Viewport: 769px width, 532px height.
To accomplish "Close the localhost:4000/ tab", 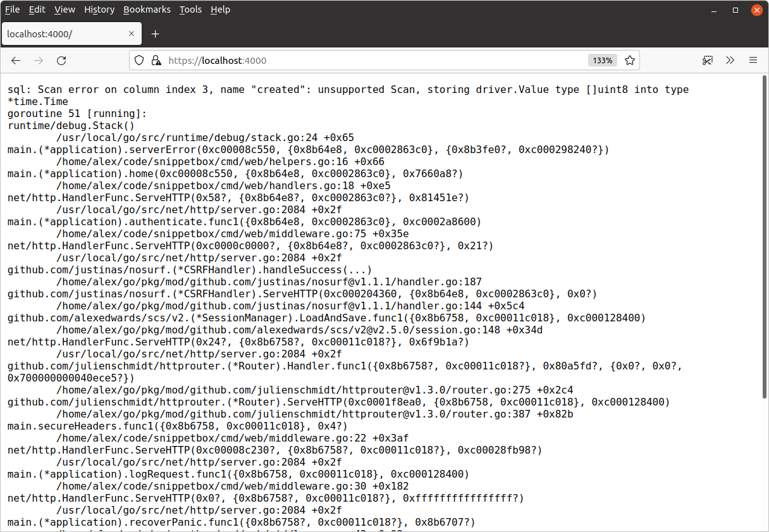I will coord(132,34).
